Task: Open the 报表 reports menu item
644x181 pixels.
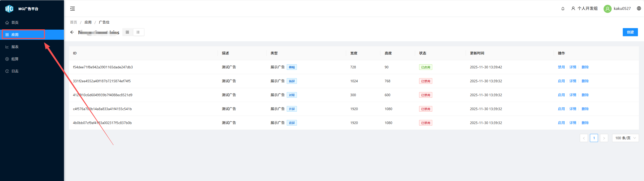Action: (15, 47)
